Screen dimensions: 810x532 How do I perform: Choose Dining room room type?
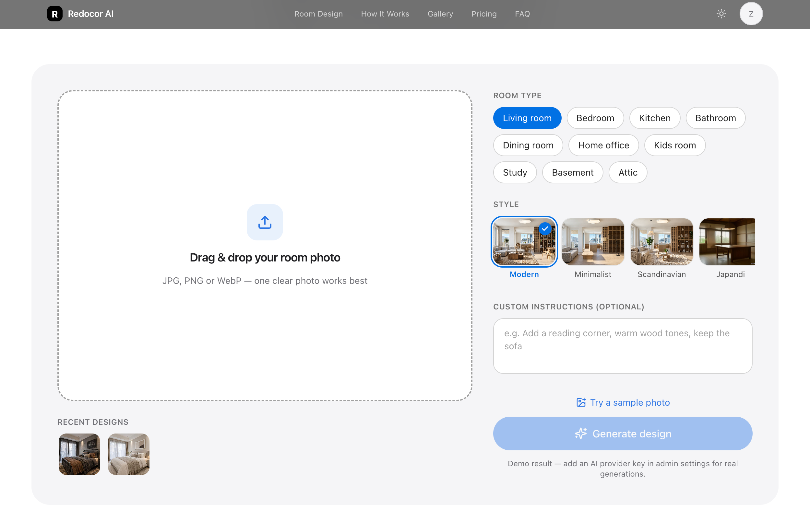528,145
